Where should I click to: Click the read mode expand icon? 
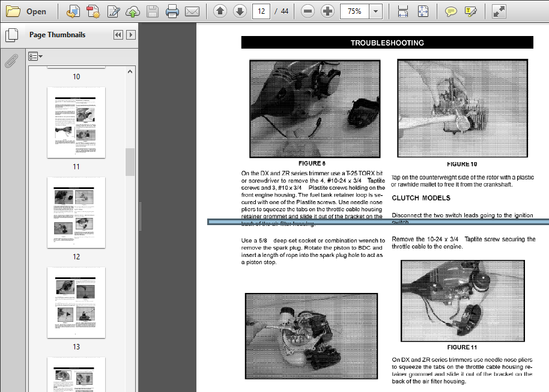click(x=499, y=11)
